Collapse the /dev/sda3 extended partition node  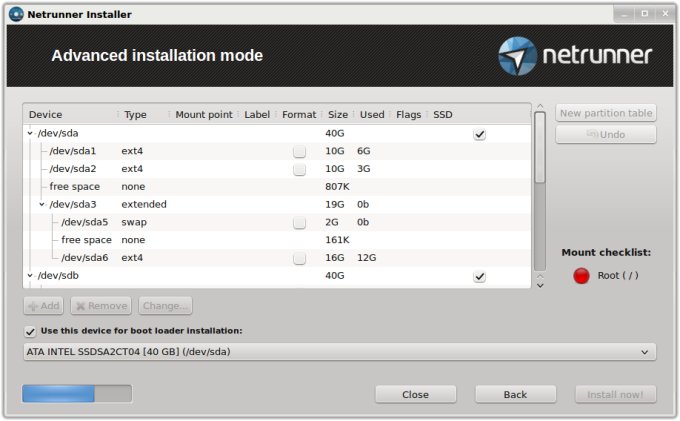[42, 204]
